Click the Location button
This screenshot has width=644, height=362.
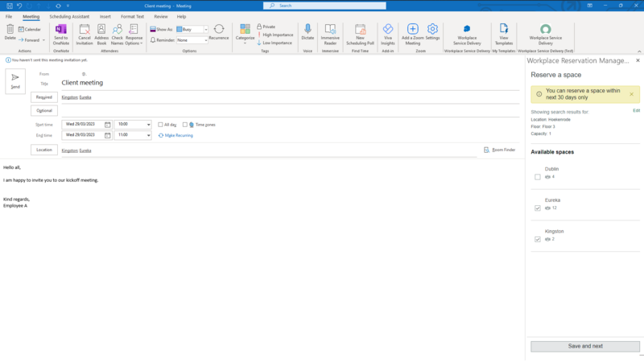(x=44, y=150)
